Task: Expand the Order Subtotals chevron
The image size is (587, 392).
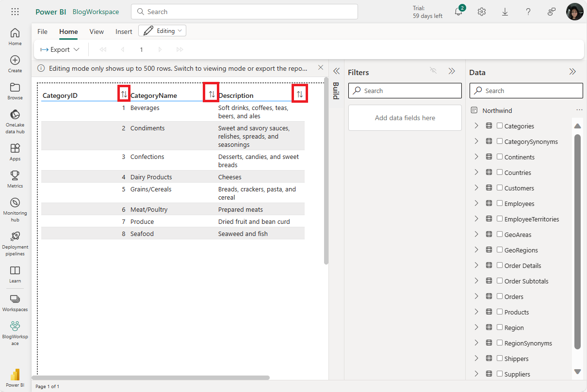Action: click(476, 281)
